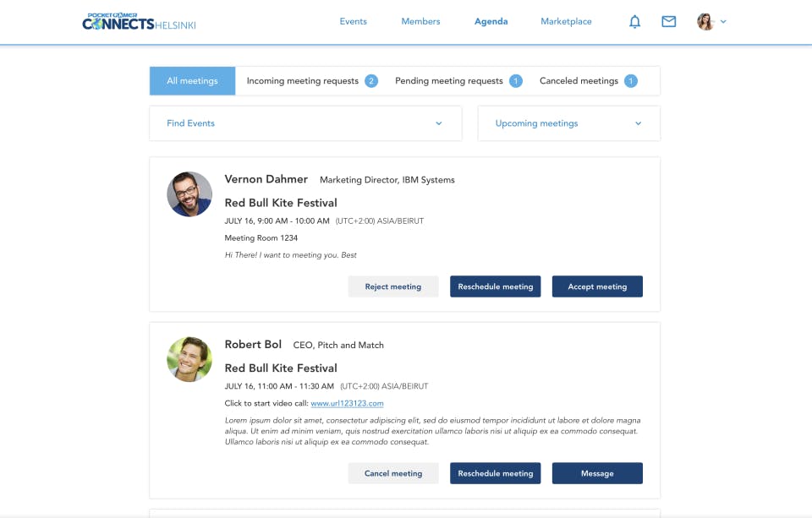Open the notifications bell icon
This screenshot has height=518, width=812.
coord(634,22)
